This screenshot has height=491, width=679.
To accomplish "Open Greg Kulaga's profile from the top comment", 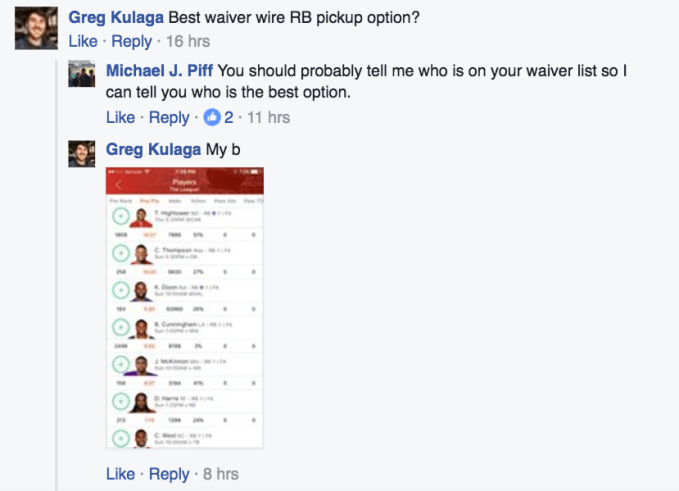I will [114, 18].
